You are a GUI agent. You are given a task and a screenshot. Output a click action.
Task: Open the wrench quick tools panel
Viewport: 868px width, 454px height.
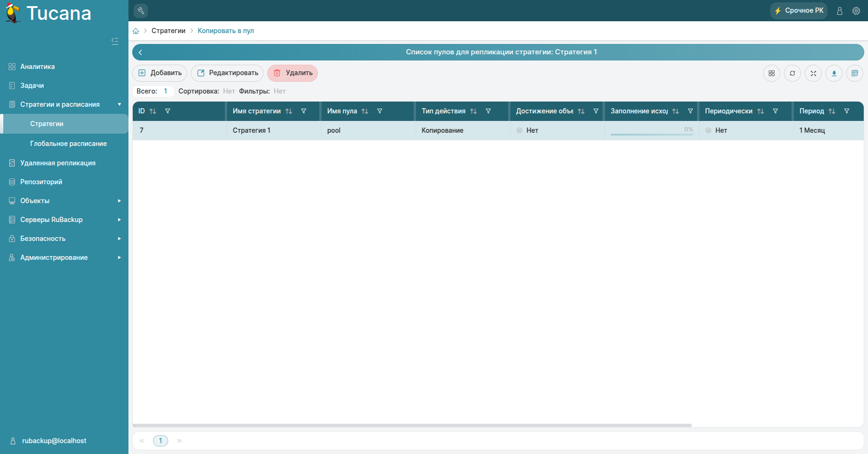[x=140, y=10]
